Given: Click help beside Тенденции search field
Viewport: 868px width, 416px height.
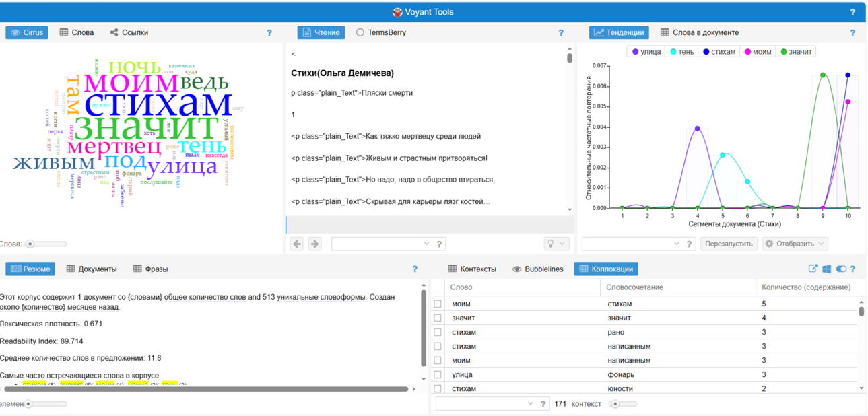Looking at the screenshot, I should pyautogui.click(x=689, y=244).
